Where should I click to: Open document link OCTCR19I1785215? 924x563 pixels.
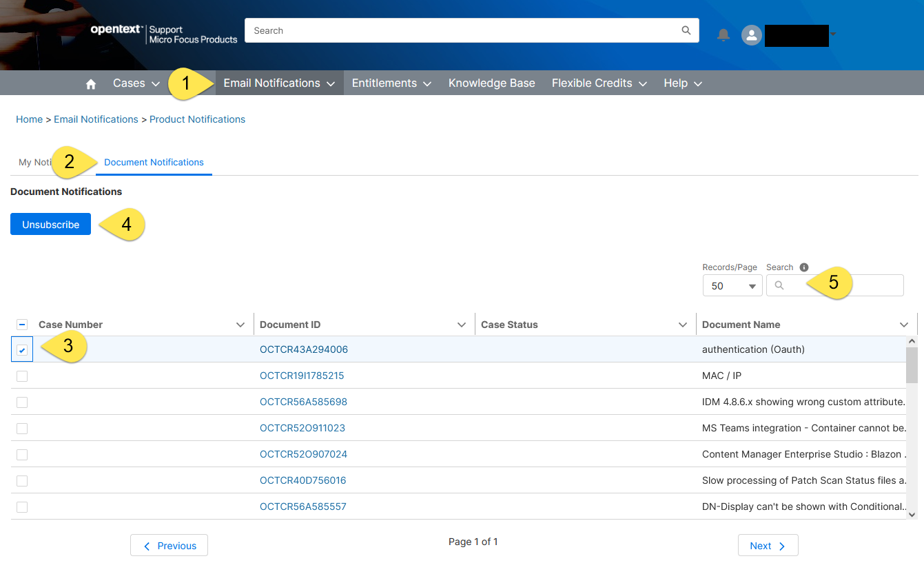(x=302, y=376)
